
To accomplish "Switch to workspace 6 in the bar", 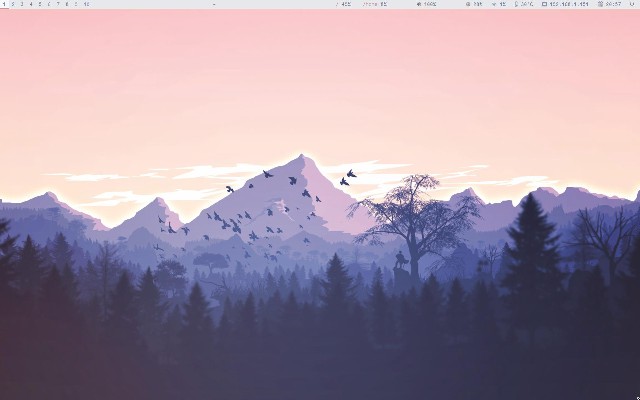I will coord(49,4).
